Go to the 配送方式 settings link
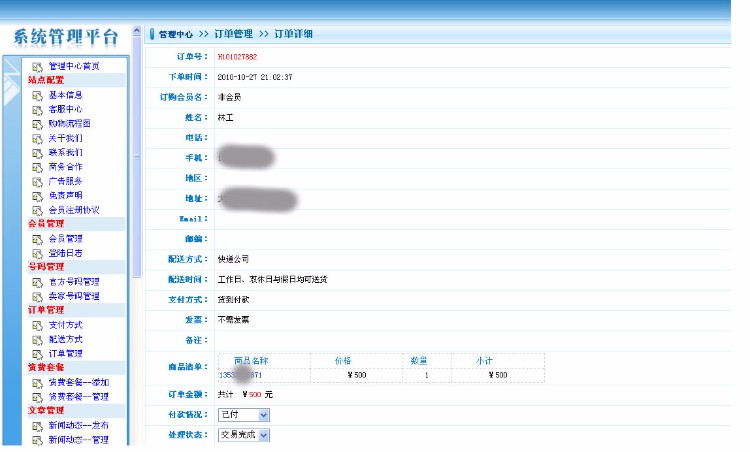The image size is (750, 452). pos(66,339)
